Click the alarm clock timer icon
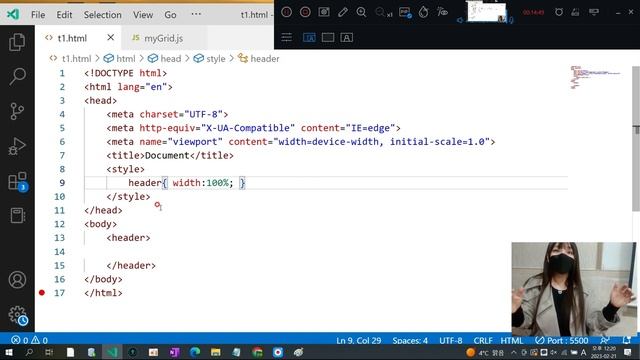Screen dimensions: 640x360 coord(559,12)
